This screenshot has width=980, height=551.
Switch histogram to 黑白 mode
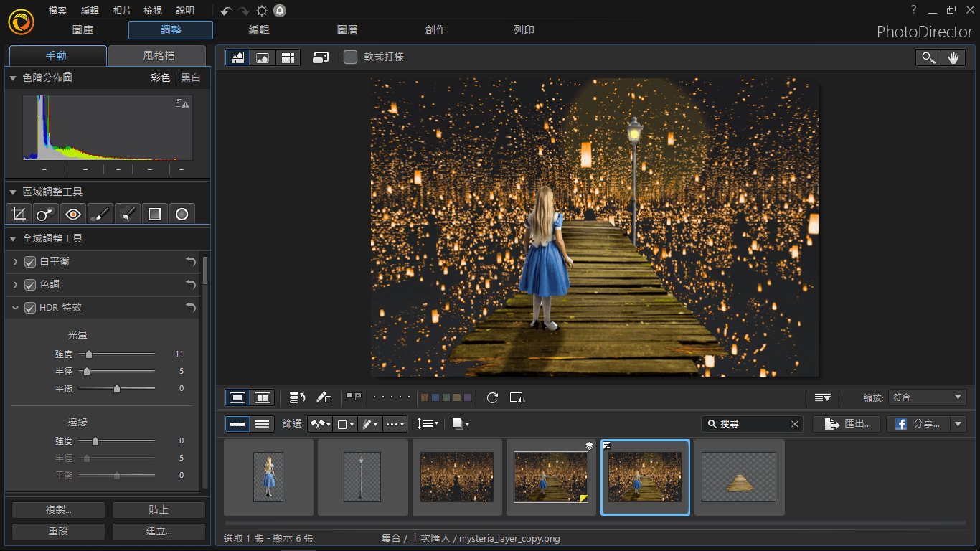(x=191, y=77)
